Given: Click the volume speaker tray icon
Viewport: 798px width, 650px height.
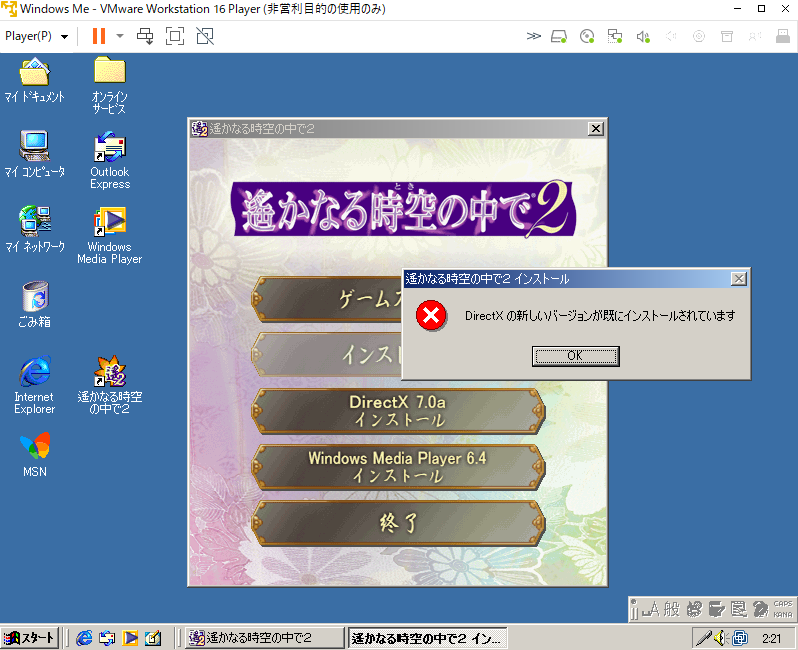Looking at the screenshot, I should tap(720, 638).
